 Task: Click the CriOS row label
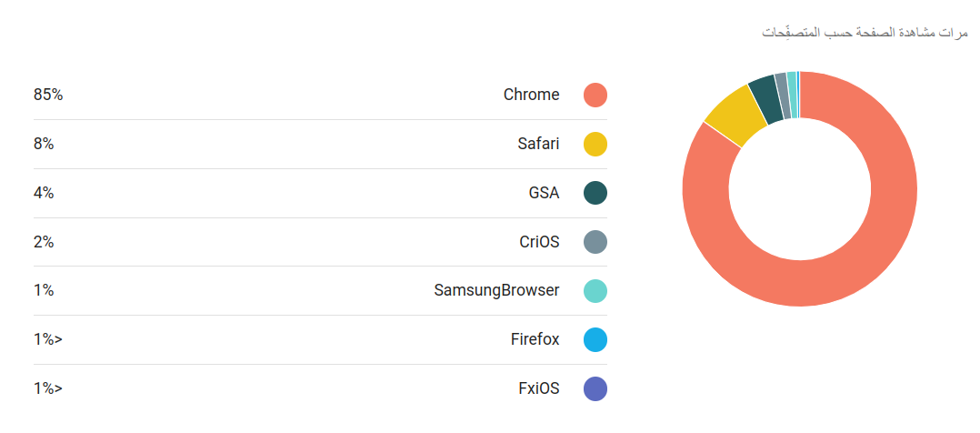click(539, 242)
